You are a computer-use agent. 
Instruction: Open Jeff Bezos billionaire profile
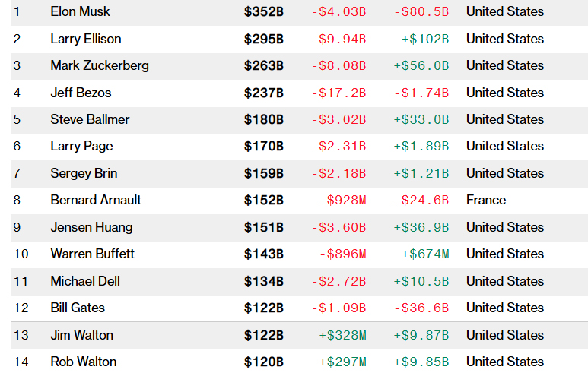click(81, 93)
